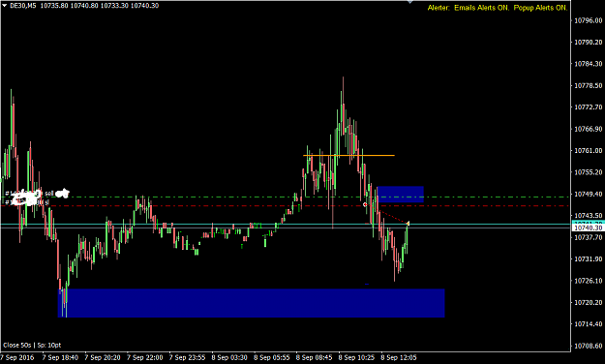The width and height of the screenshot is (605, 364).
Task: Click price scale label 10731.90
Action: (x=588, y=259)
